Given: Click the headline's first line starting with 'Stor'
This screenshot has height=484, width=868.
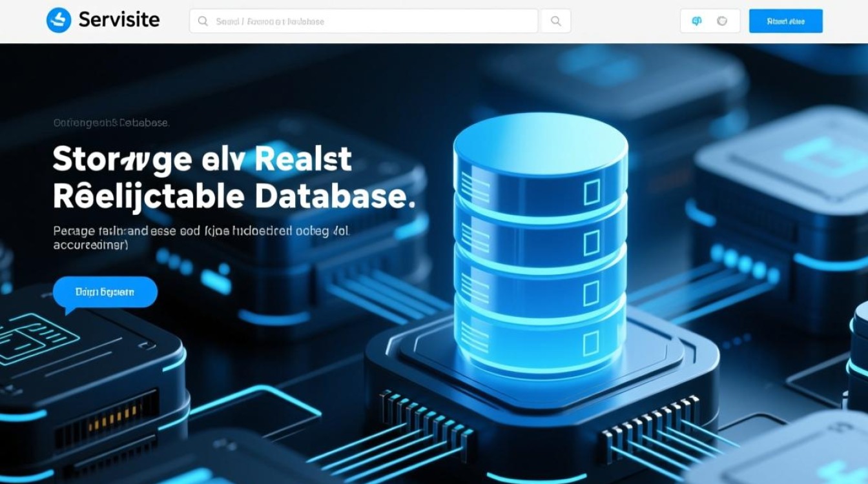Looking at the screenshot, I should click(x=201, y=159).
